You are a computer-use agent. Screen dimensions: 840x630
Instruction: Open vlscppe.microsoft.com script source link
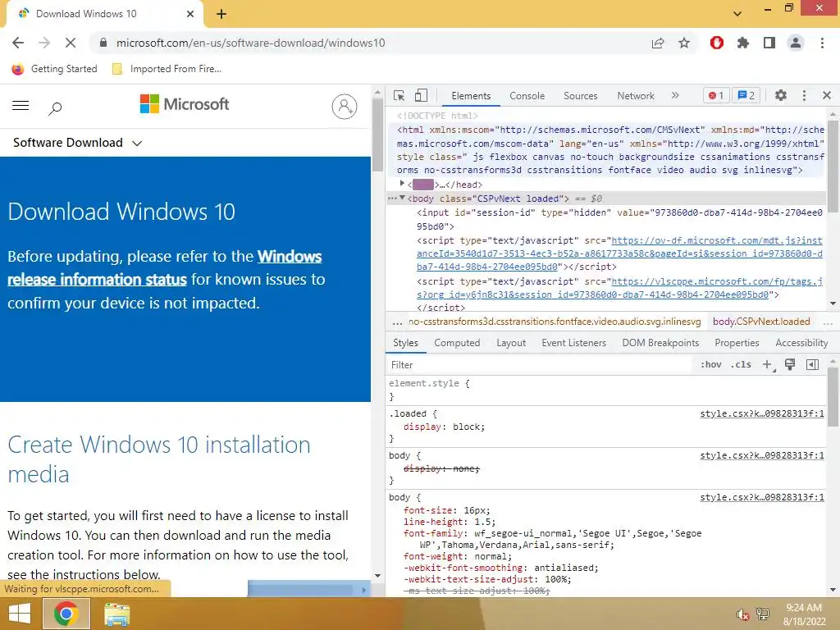619,288
